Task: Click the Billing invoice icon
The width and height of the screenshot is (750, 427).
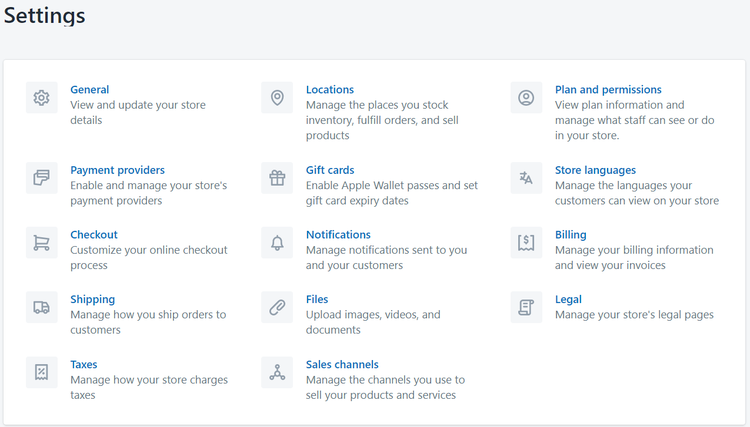Action: (x=526, y=243)
